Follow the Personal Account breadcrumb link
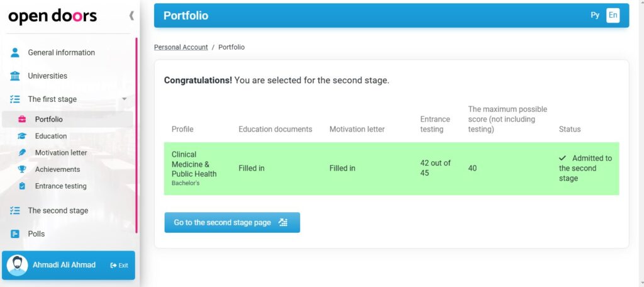This screenshot has width=644, height=287. [x=180, y=47]
